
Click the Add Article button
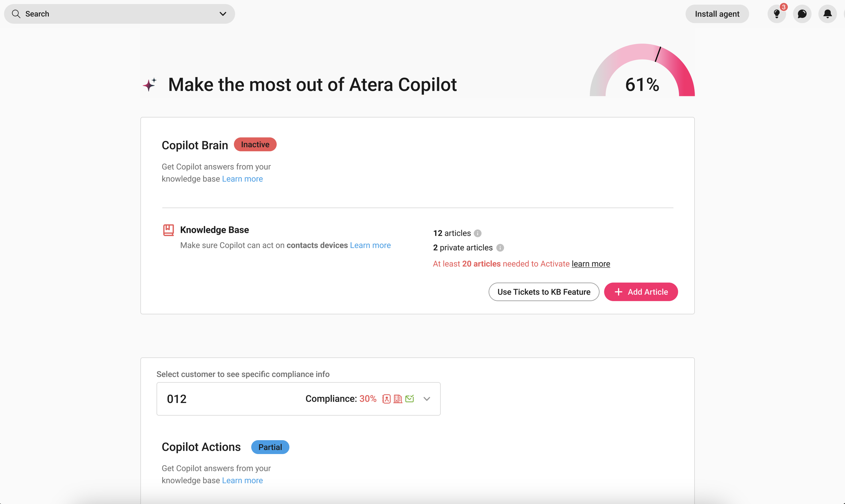click(x=641, y=292)
